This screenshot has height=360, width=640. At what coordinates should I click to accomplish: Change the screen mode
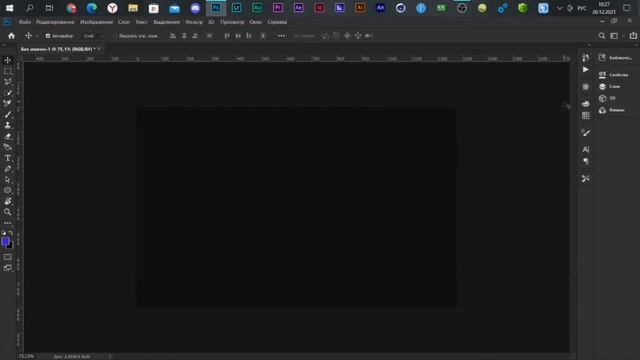(x=7, y=268)
